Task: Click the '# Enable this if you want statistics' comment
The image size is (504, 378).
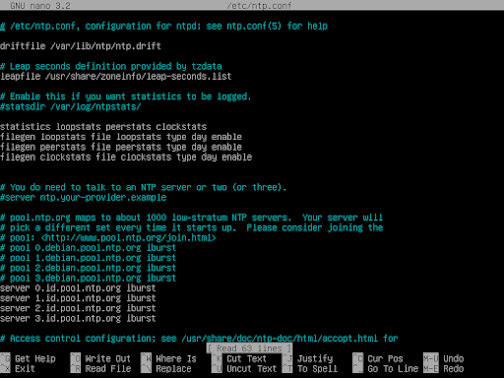Action: [125, 97]
